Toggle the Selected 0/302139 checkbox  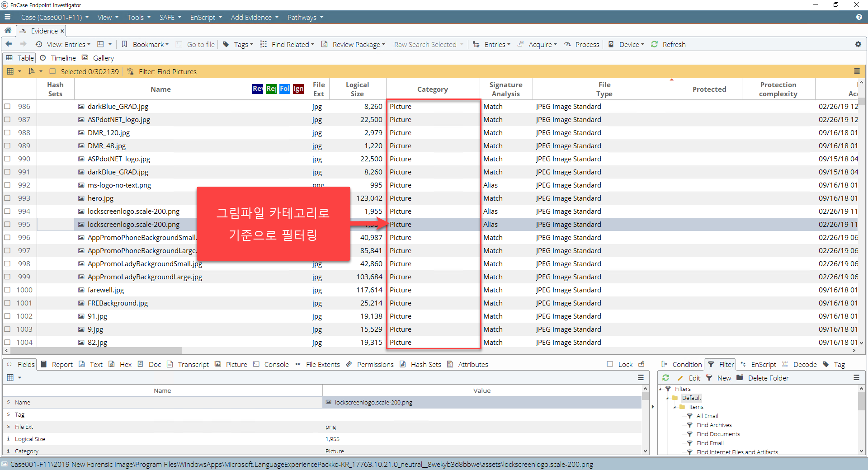[x=53, y=71]
